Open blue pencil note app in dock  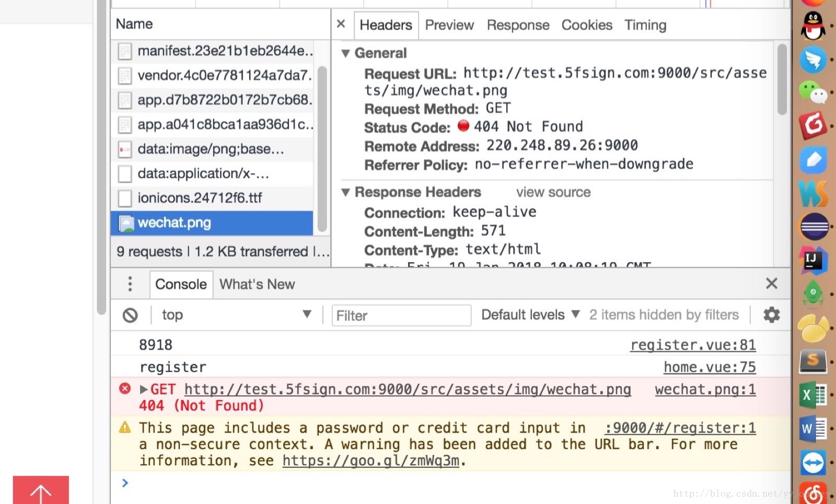813,159
